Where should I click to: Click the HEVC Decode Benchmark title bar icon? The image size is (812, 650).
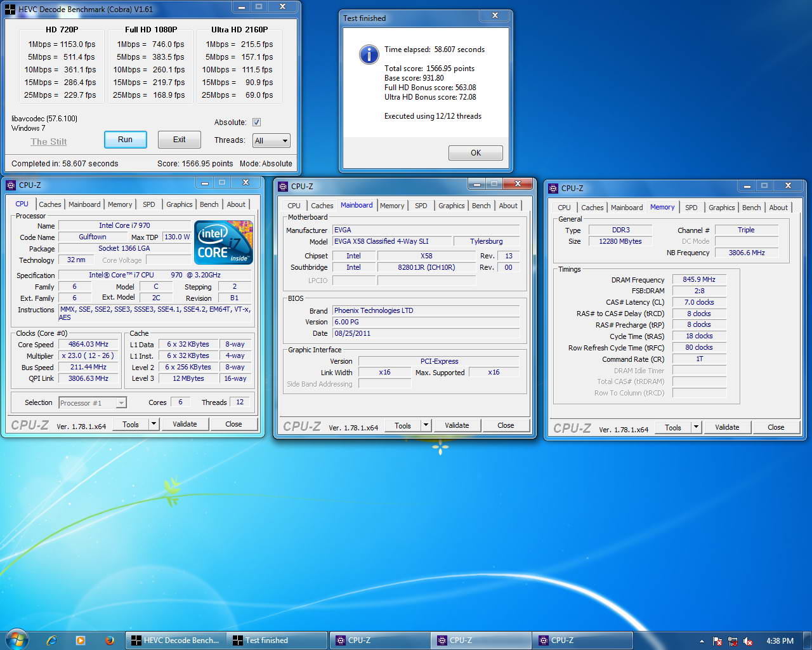10,10
